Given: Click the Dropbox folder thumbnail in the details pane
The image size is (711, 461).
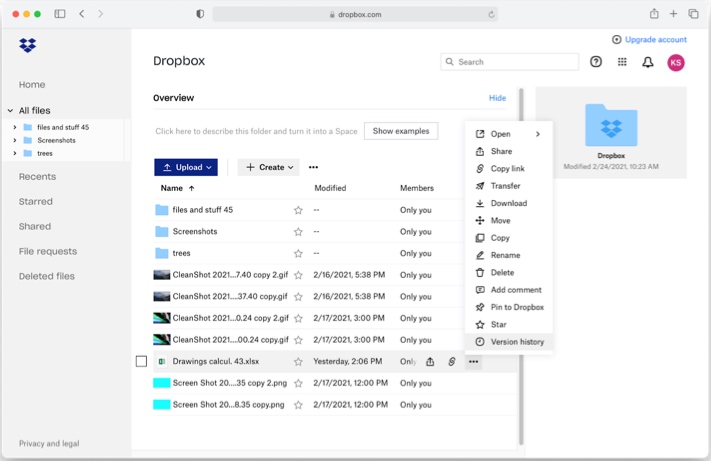Looking at the screenshot, I should [x=611, y=126].
